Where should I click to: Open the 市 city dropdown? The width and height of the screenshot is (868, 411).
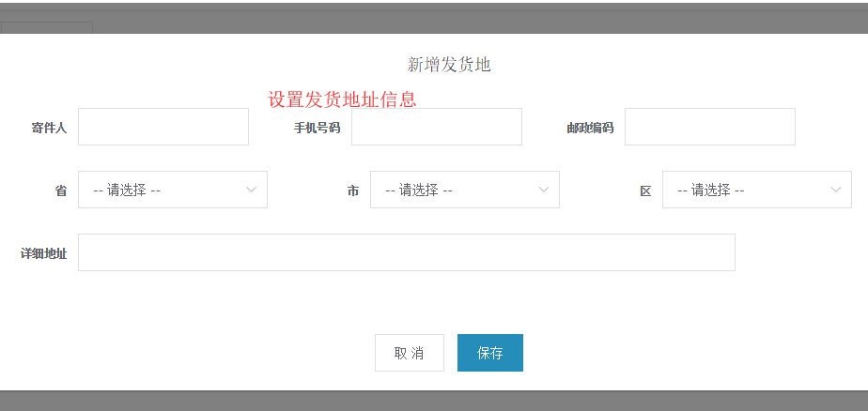tap(464, 190)
